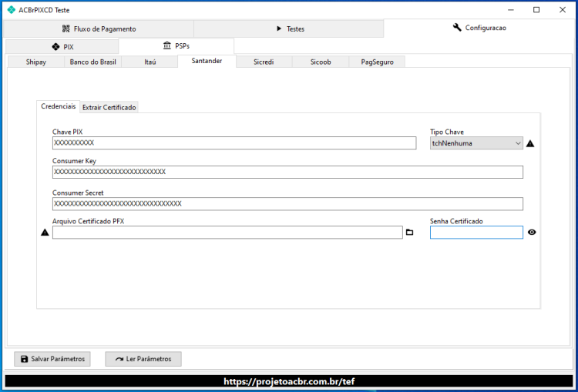Viewport: 578px width, 392px height.
Task: Open the Tipo Chave dropdown
Action: tap(476, 143)
